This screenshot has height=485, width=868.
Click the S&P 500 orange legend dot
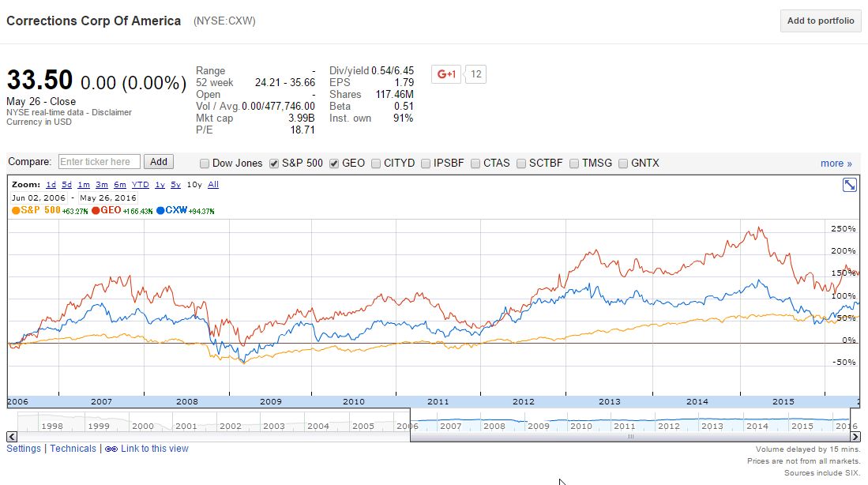[x=16, y=210]
